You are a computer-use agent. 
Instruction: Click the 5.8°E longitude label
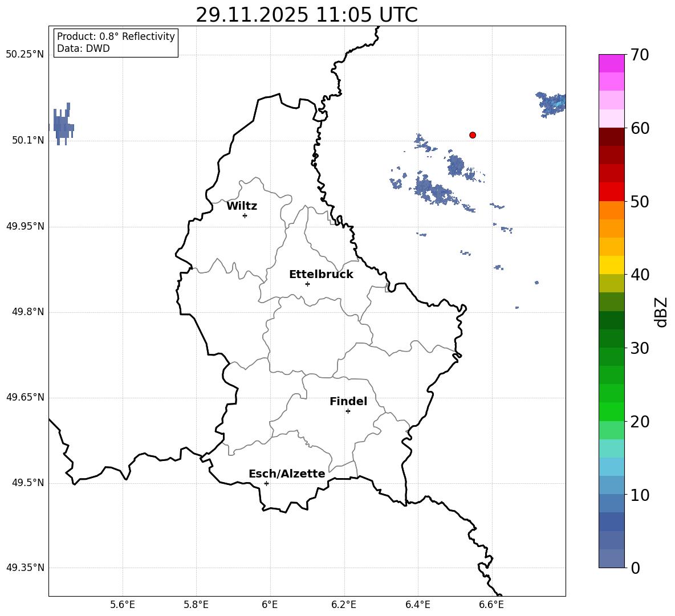click(x=196, y=605)
